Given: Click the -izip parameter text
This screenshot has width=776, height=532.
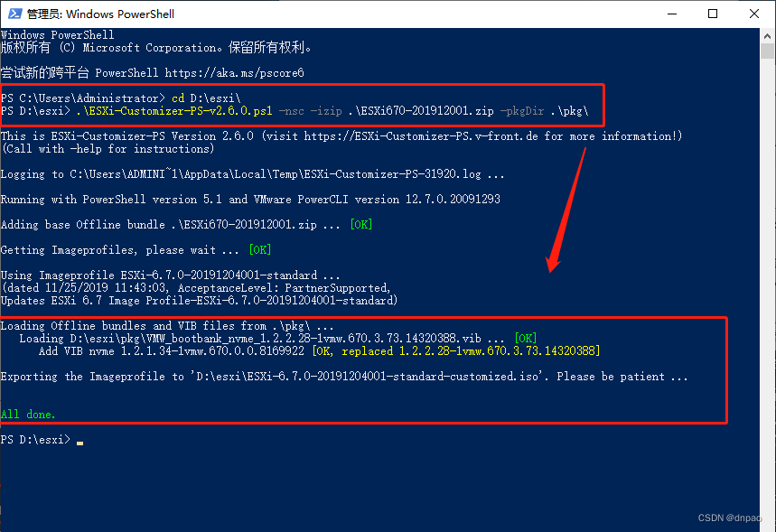Looking at the screenshot, I should pyautogui.click(x=325, y=111).
